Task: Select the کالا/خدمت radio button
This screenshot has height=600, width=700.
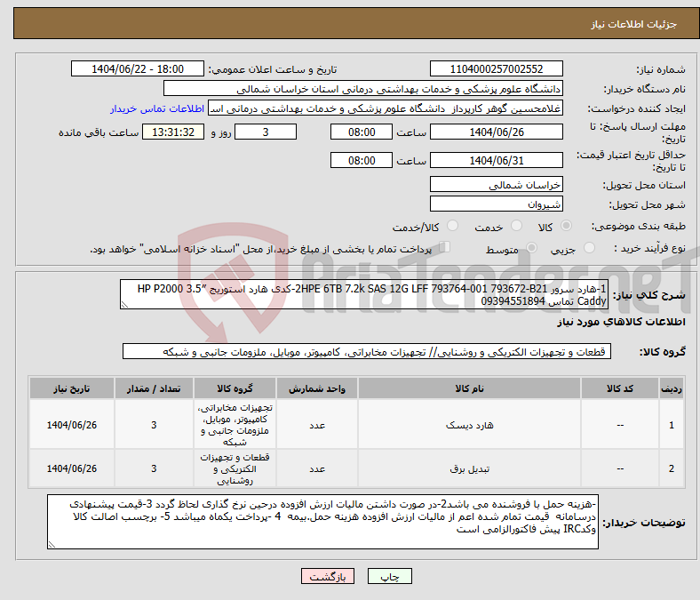Action: coord(452,226)
